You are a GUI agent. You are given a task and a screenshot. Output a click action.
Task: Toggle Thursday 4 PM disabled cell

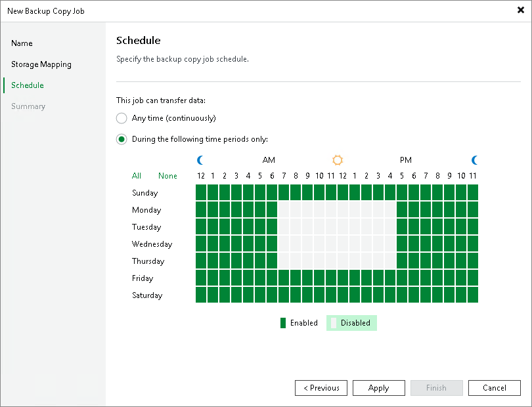(390, 261)
